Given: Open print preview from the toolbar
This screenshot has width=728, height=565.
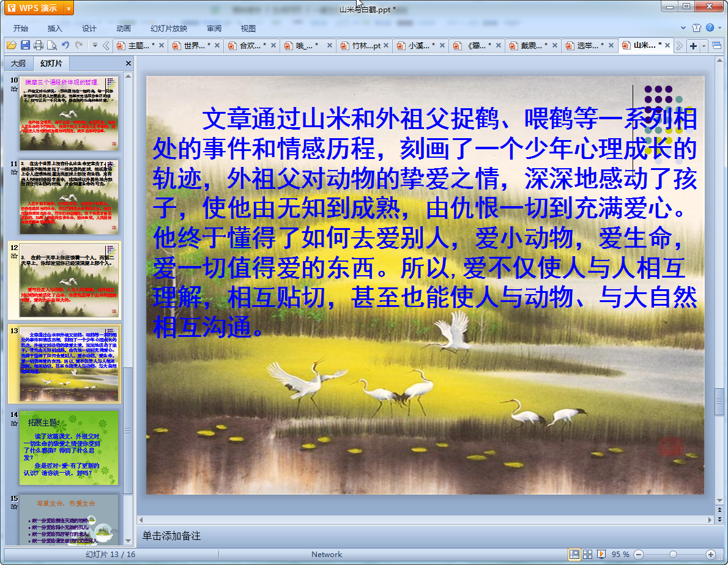Looking at the screenshot, I should [52, 45].
